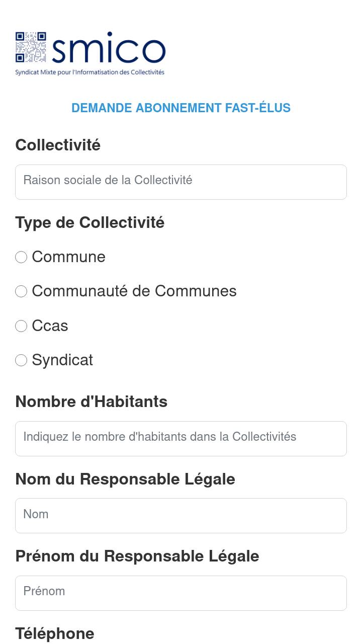Focus the Raison sociale de la Collectivité field
Image resolution: width=362 pixels, height=644 pixels.
pyautogui.click(x=181, y=182)
